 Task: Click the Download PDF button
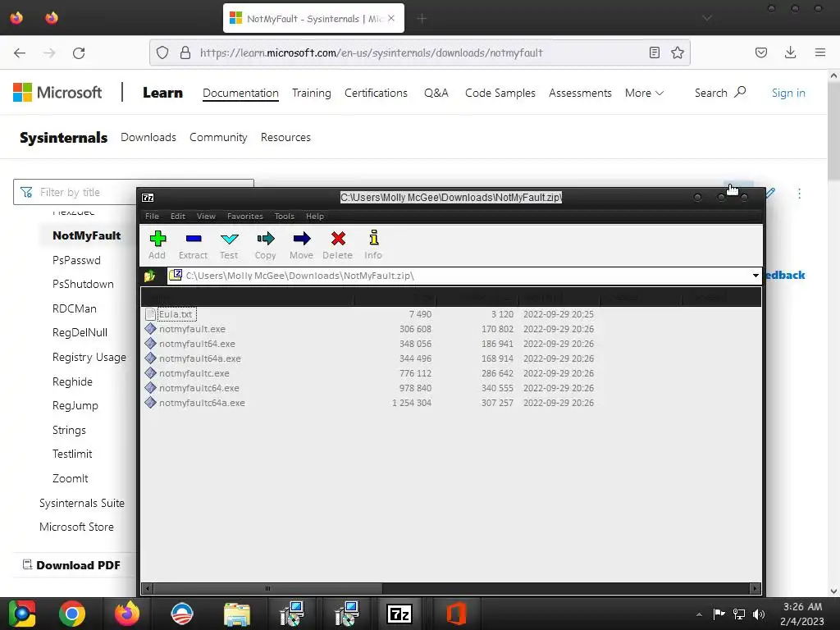point(72,565)
